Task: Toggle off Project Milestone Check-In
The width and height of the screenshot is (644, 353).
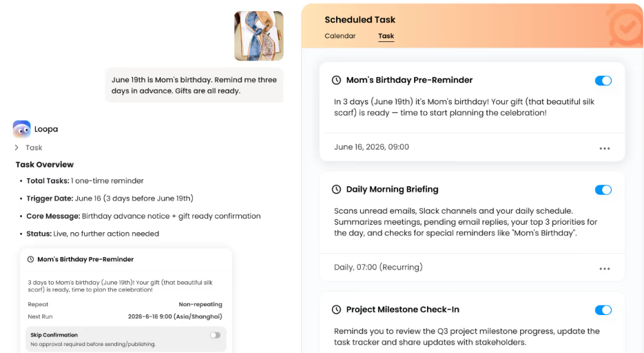Action: 603,310
